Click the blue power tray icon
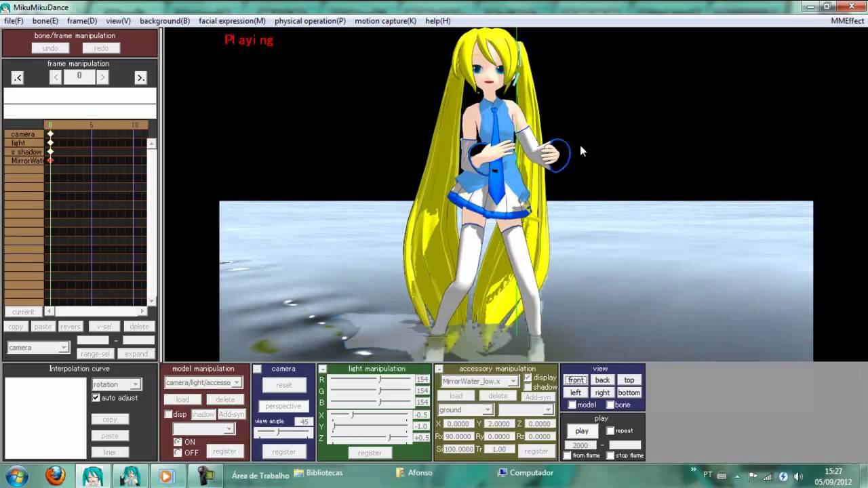868x488 pixels. point(783,476)
